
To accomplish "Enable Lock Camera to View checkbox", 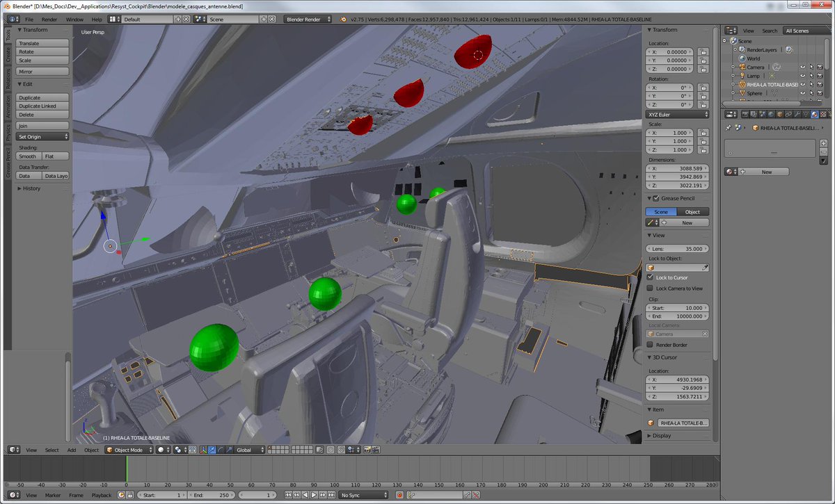I will click(650, 288).
